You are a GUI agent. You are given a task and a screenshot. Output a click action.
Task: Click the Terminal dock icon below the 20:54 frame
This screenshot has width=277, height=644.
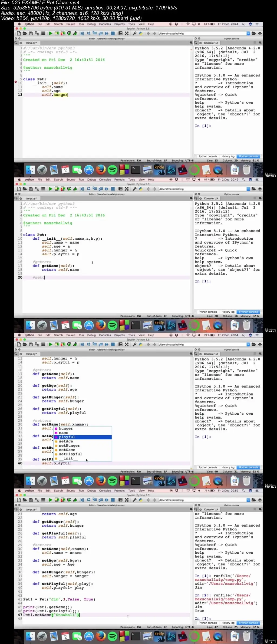pos(136,481)
